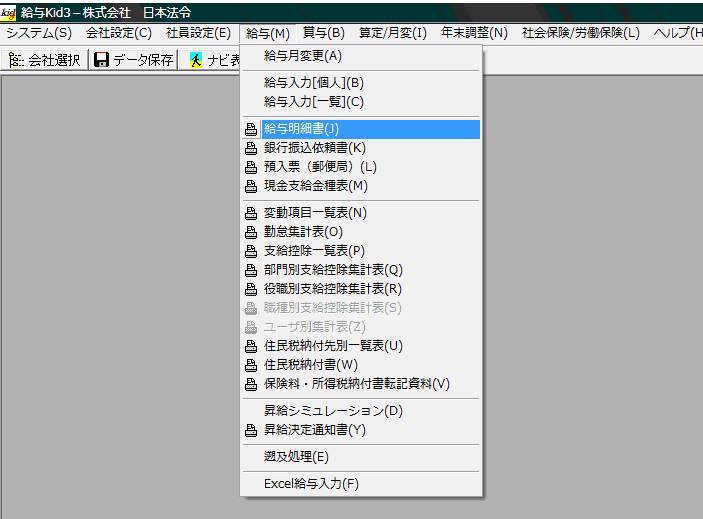This screenshot has height=519, width=703.
Task: Open the 年末調整(N) menu
Action: point(474,33)
